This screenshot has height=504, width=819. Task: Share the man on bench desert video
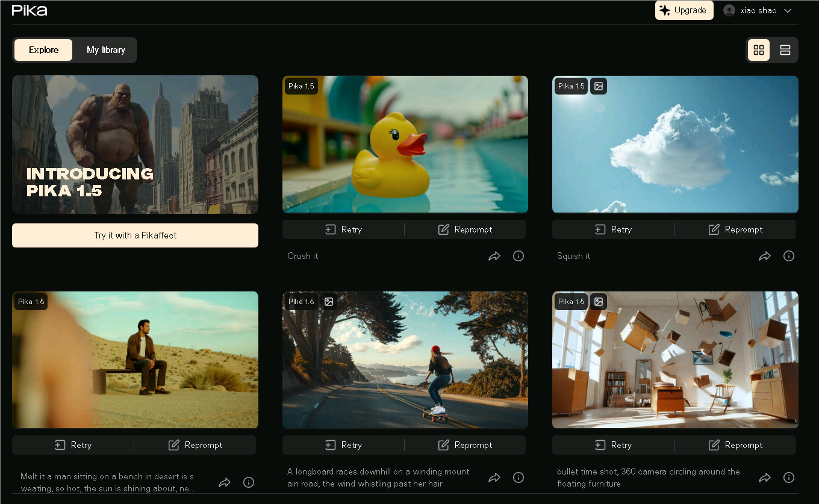pyautogui.click(x=225, y=482)
